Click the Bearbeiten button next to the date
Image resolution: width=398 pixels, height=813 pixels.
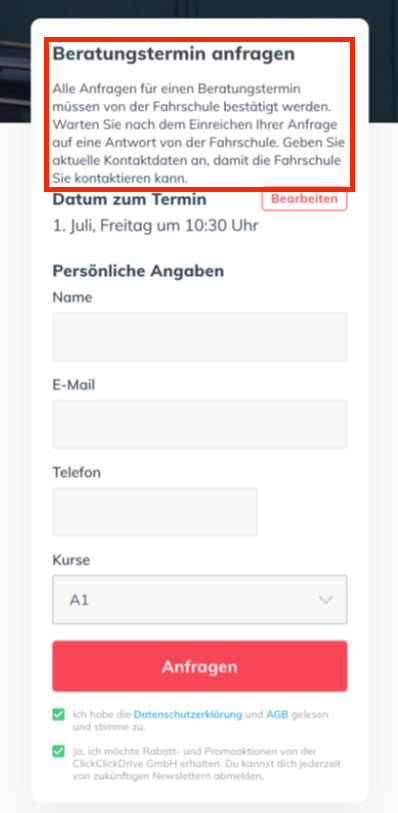pos(304,199)
